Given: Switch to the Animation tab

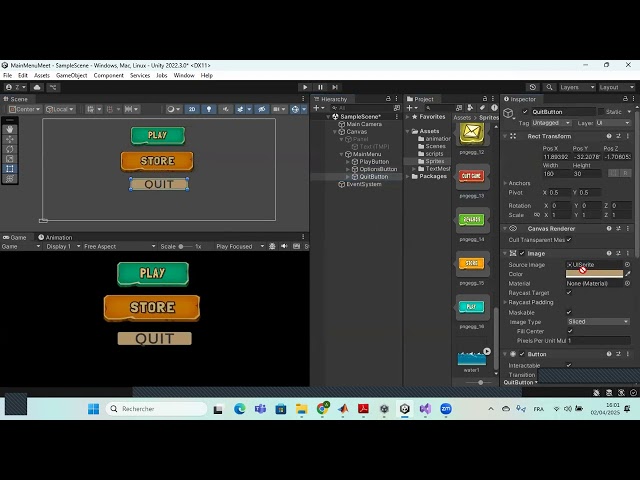Looking at the screenshot, I should (x=55, y=237).
